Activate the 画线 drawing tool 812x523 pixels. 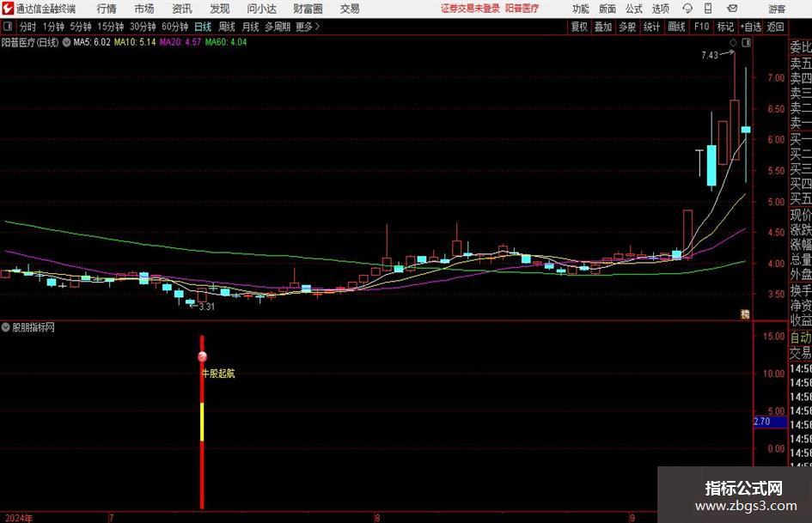pos(676,27)
